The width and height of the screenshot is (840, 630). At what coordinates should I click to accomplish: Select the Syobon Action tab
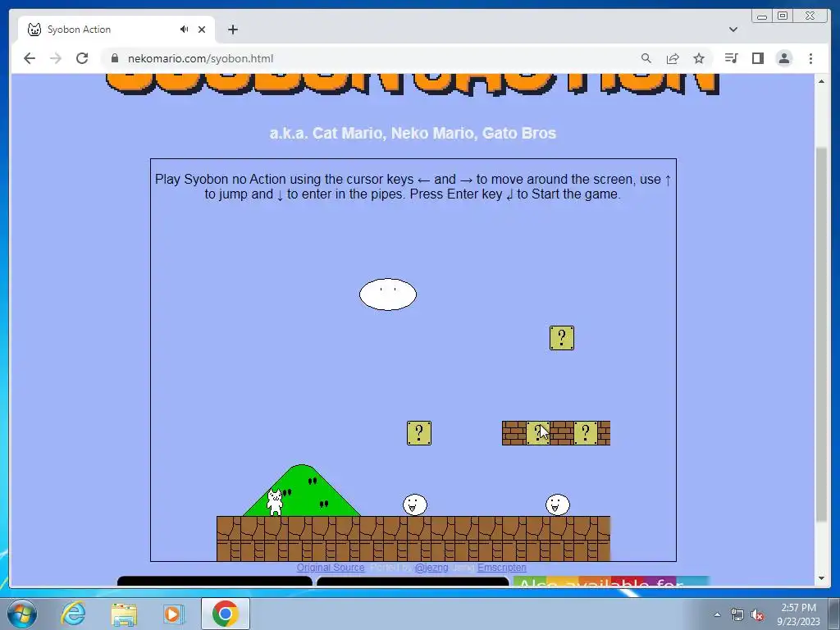click(116, 30)
